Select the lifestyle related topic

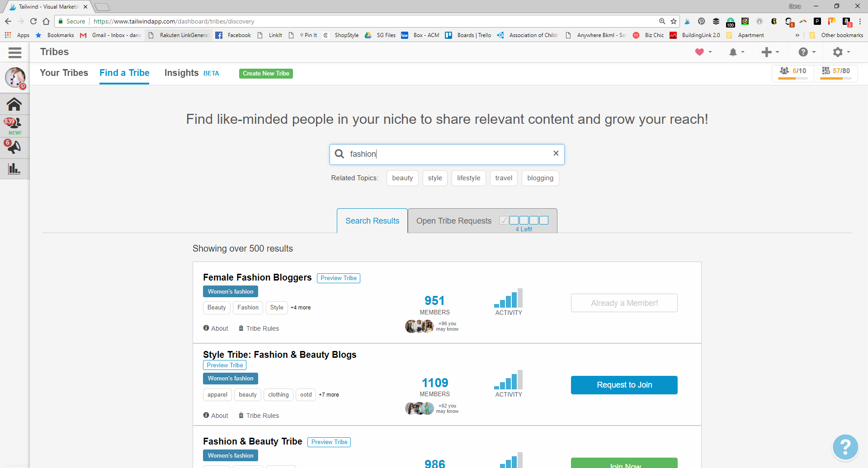coord(469,178)
